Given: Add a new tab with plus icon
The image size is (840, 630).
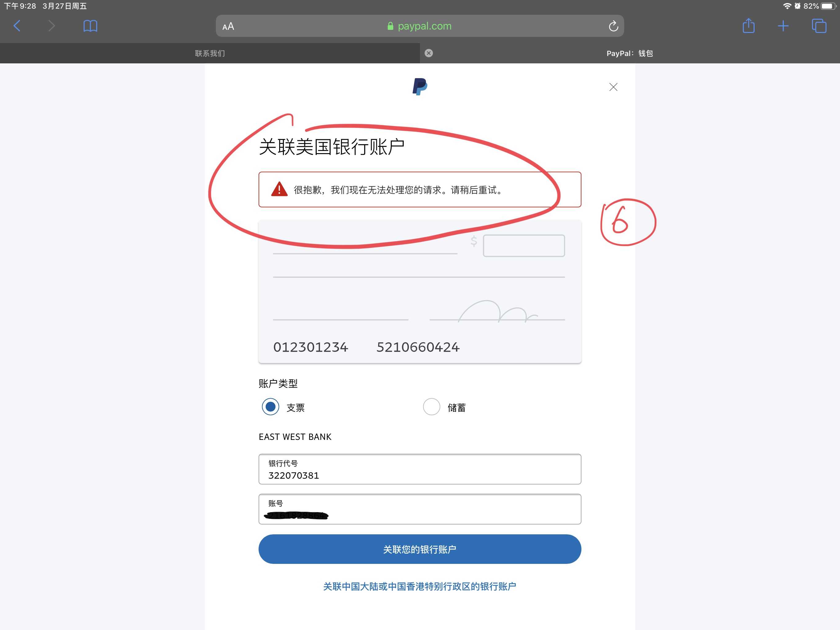Looking at the screenshot, I should [x=783, y=26].
